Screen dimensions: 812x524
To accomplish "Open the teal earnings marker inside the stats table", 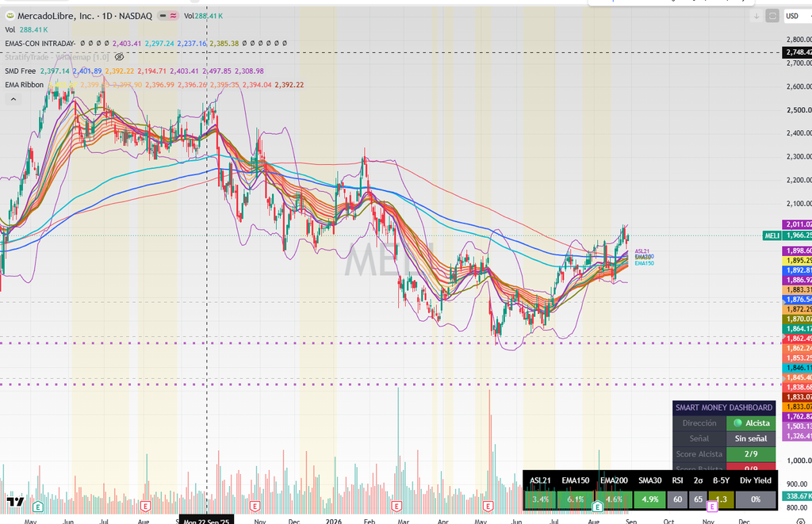I will pos(598,506).
